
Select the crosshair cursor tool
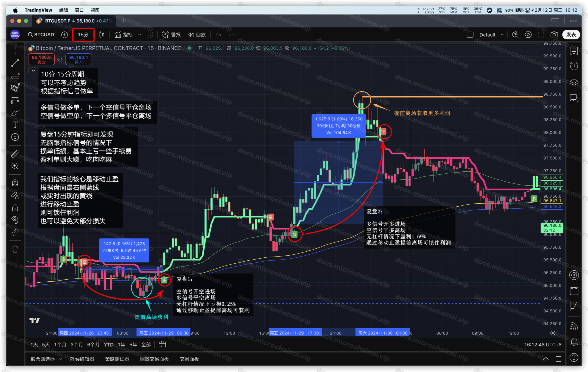(x=15, y=51)
